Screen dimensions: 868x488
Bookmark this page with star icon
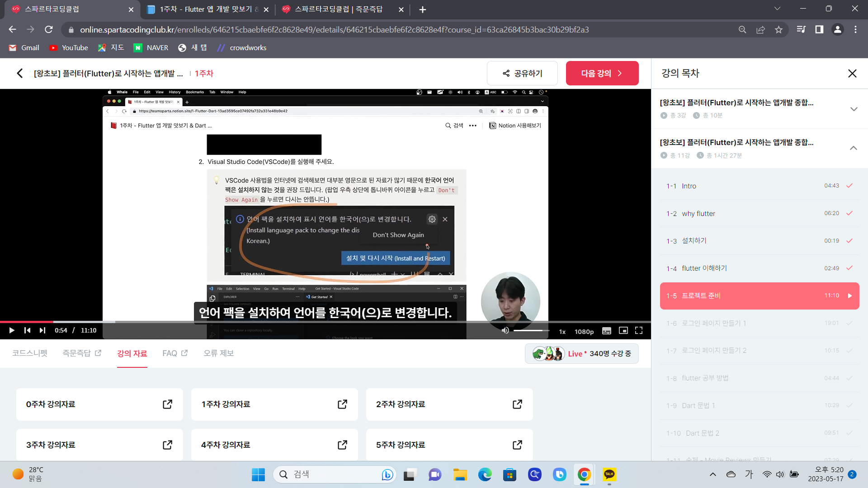pyautogui.click(x=778, y=29)
